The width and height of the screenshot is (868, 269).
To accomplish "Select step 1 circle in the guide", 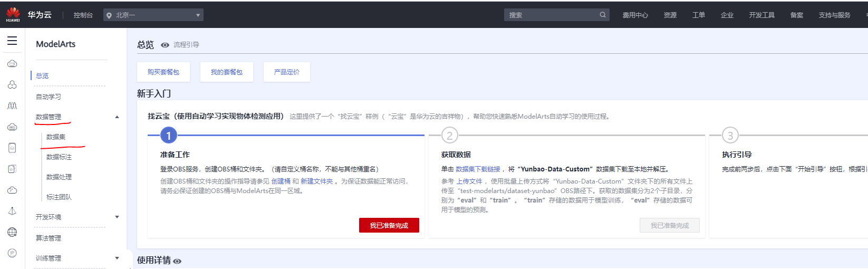I will coord(169,136).
